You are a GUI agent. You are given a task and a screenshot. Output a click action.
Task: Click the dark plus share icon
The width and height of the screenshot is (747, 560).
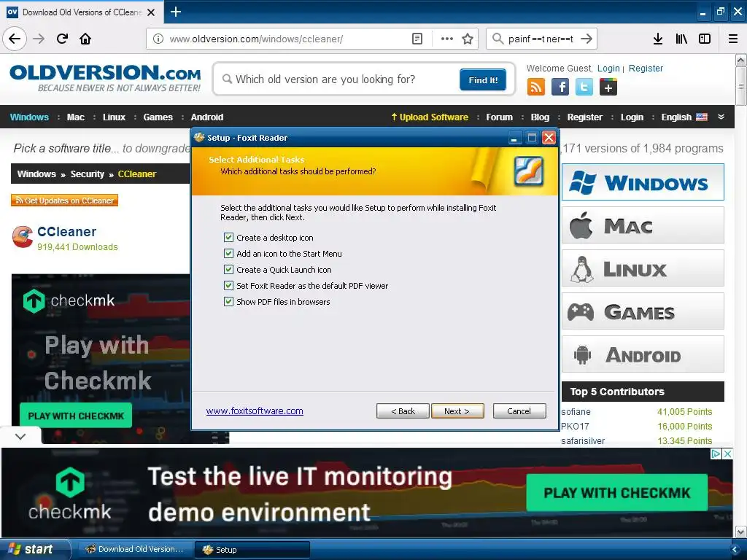[608, 87]
